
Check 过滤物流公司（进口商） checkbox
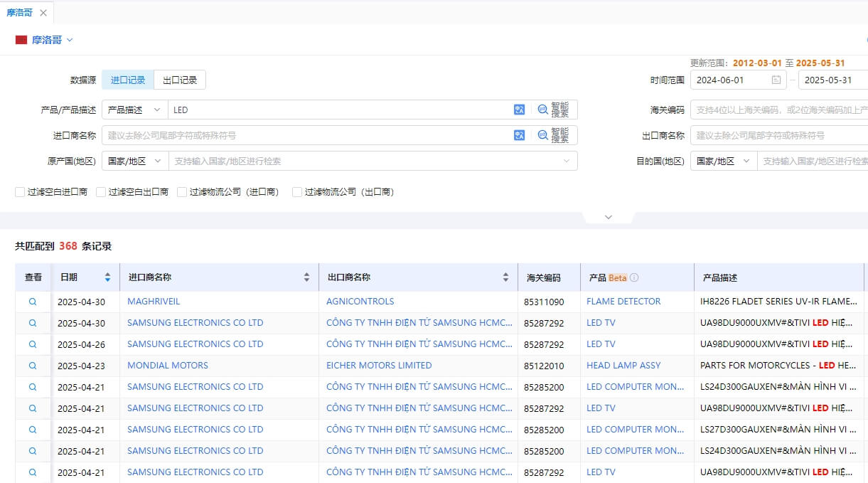(182, 192)
